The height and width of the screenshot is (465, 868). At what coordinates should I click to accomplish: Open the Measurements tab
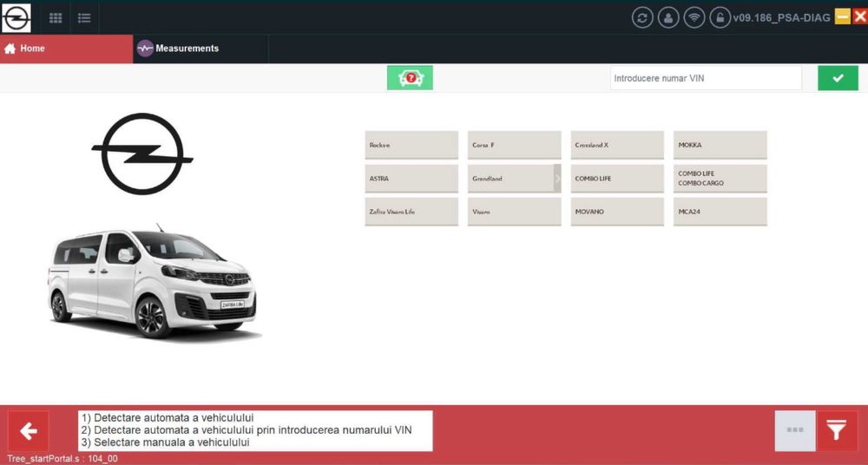[x=201, y=49]
